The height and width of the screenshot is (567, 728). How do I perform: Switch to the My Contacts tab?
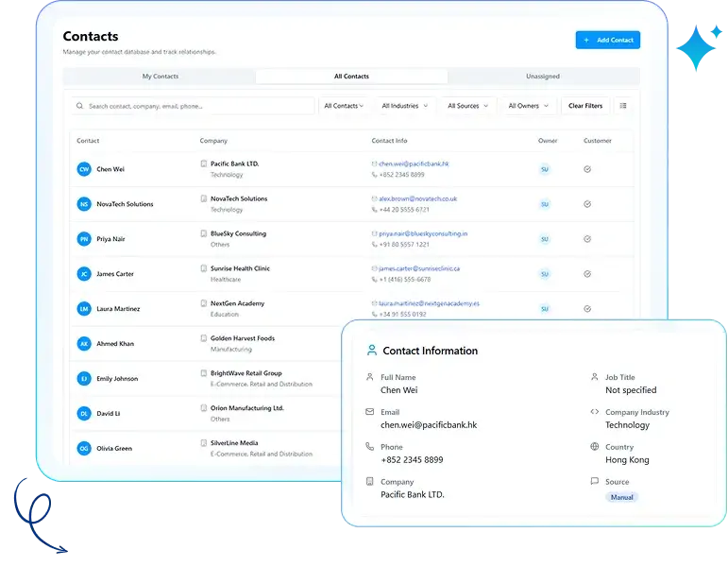pyautogui.click(x=160, y=77)
